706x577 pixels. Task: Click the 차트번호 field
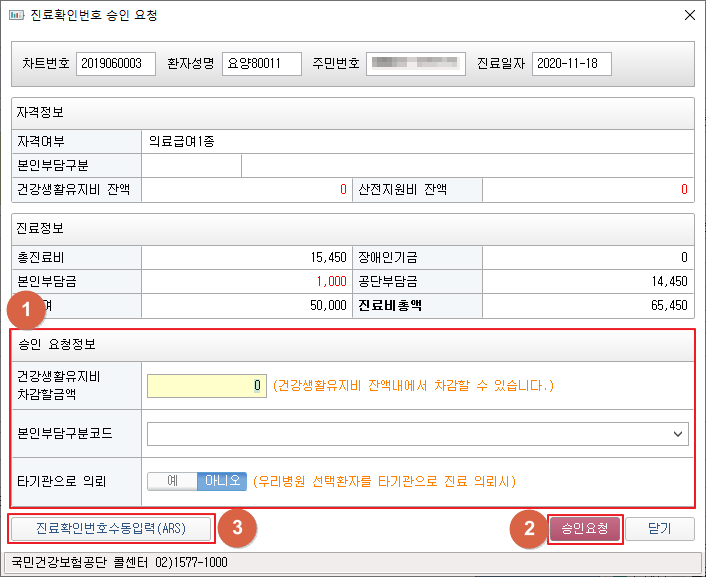(115, 64)
